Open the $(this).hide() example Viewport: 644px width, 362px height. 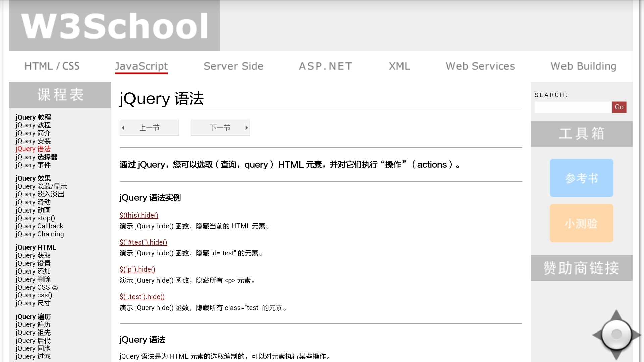click(139, 215)
